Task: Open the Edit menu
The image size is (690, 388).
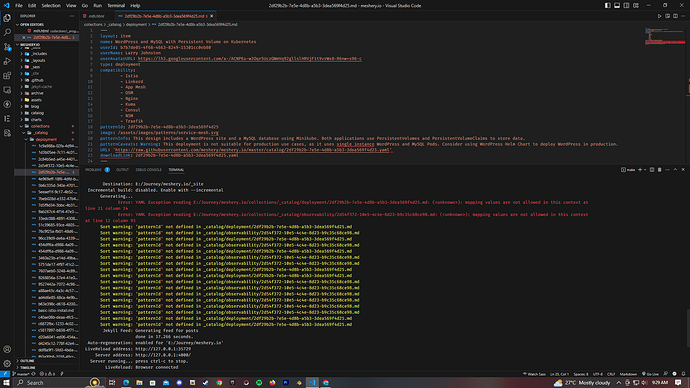Action: click(32, 5)
